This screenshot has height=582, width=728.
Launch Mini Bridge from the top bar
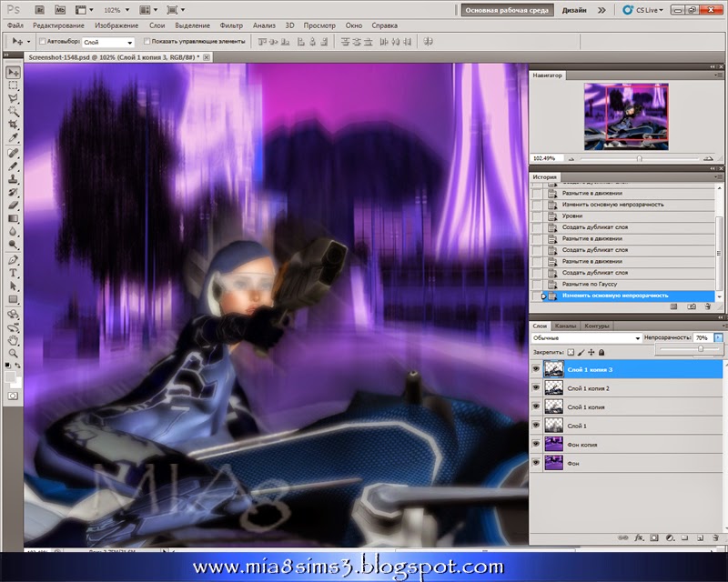[60, 10]
